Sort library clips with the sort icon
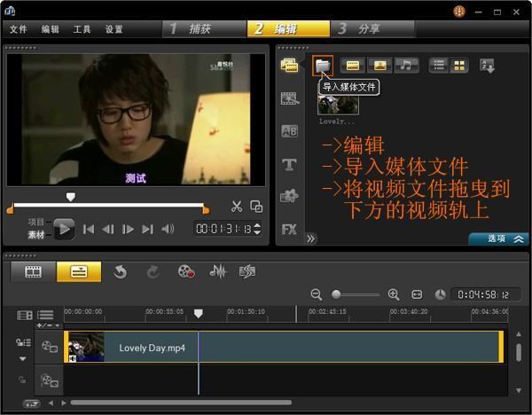 click(487, 65)
